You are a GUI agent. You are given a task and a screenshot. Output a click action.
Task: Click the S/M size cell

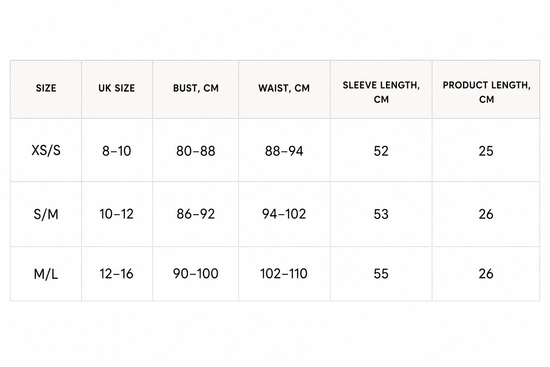pyautogui.click(x=46, y=214)
